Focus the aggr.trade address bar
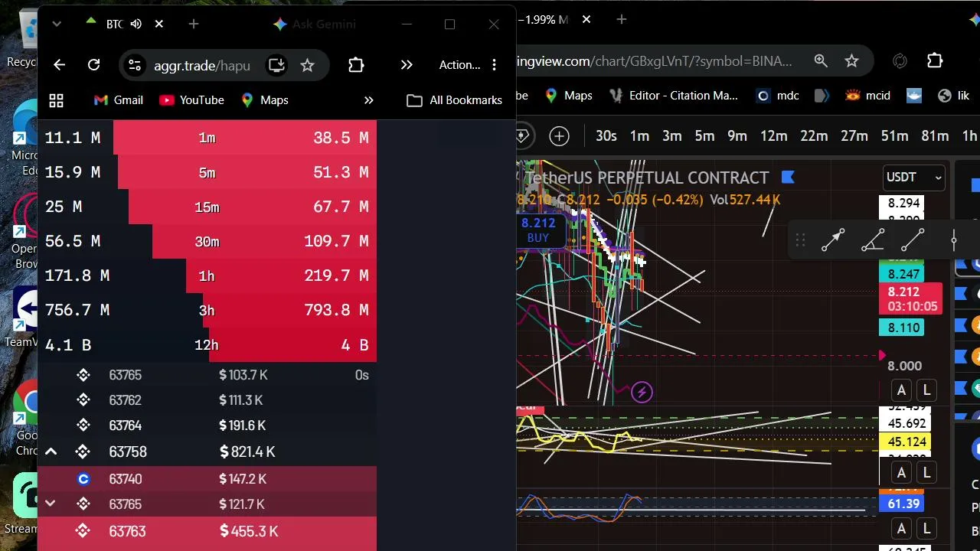This screenshot has width=980, height=551. point(202,65)
